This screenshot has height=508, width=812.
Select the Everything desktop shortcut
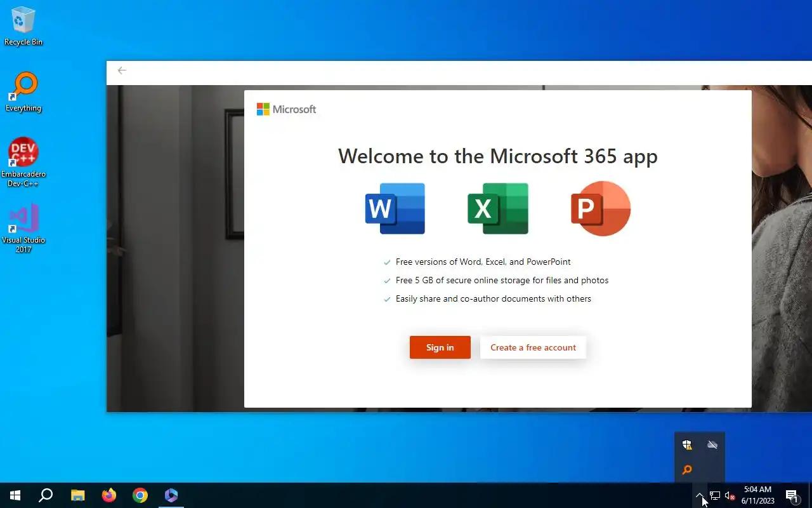23,92
